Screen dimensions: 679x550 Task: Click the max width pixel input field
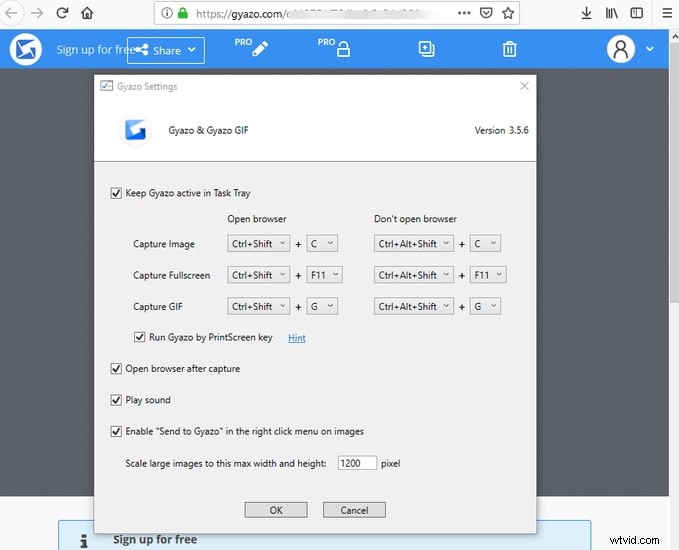click(x=357, y=463)
